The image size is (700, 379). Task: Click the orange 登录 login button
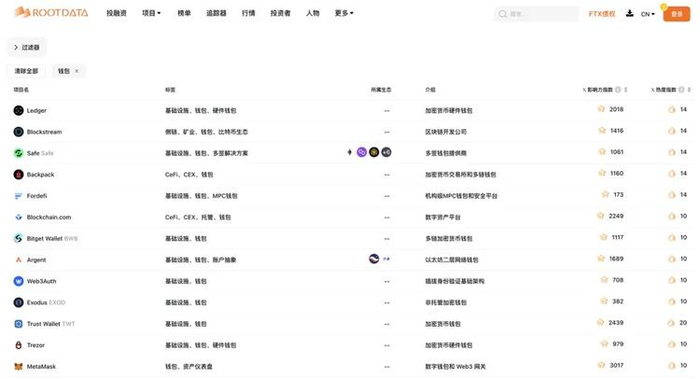click(x=676, y=14)
